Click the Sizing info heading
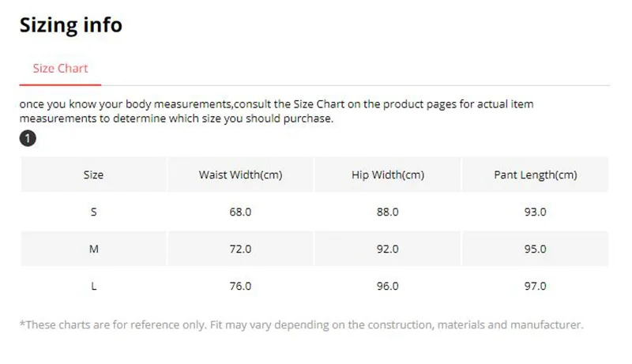This screenshot has width=632, height=364. click(70, 24)
